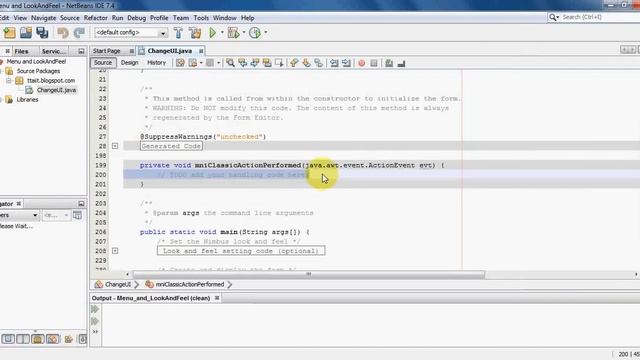Image resolution: width=640 pixels, height=360 pixels.
Task: Switch to the Files panel tab
Action: point(21,51)
